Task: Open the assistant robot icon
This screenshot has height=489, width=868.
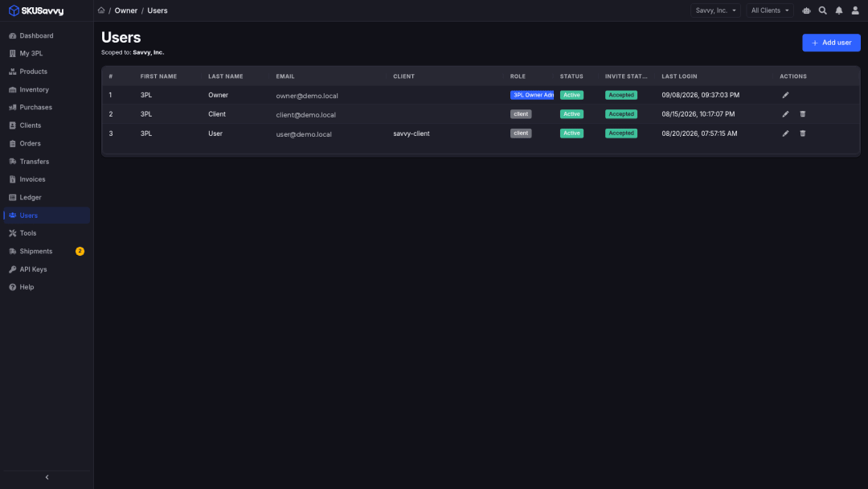Action: (x=807, y=10)
